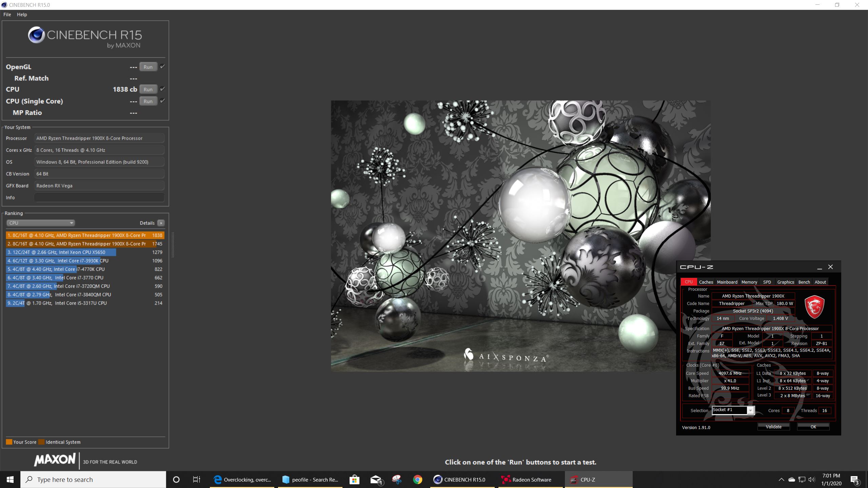Switch to the Graphics tab in CPU-Z
Screen dimensions: 868x488
coord(786,282)
